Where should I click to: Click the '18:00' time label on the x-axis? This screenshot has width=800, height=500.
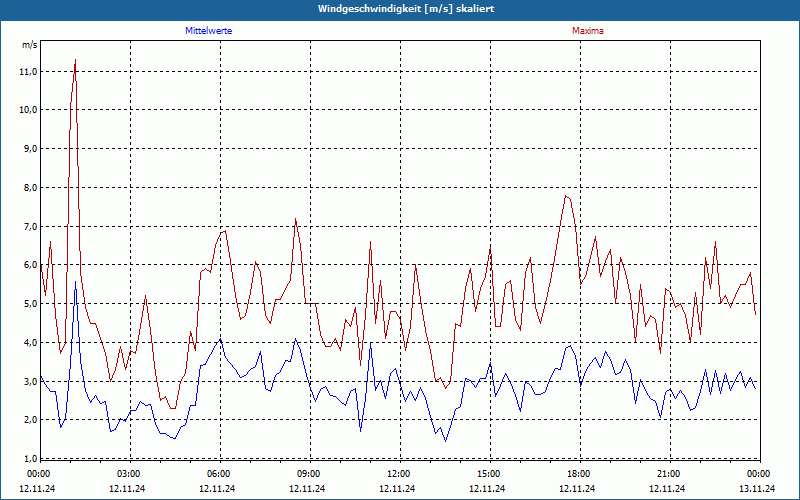(579, 474)
